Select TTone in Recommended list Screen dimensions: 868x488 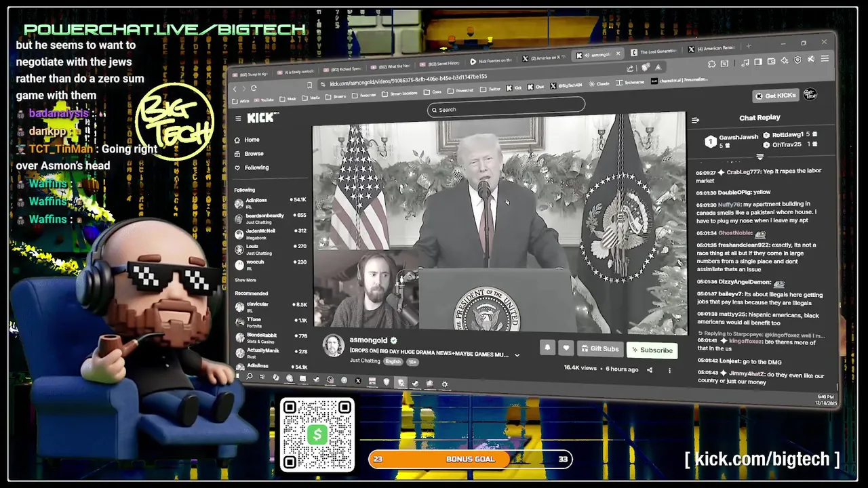tap(270, 322)
